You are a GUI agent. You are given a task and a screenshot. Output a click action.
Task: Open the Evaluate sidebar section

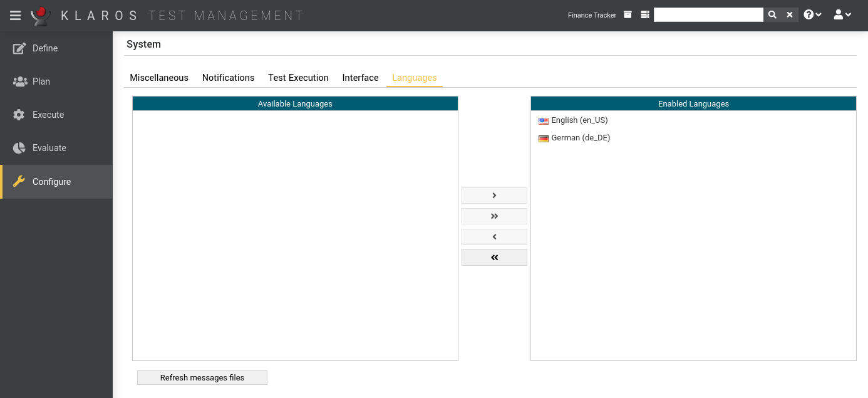[49, 148]
